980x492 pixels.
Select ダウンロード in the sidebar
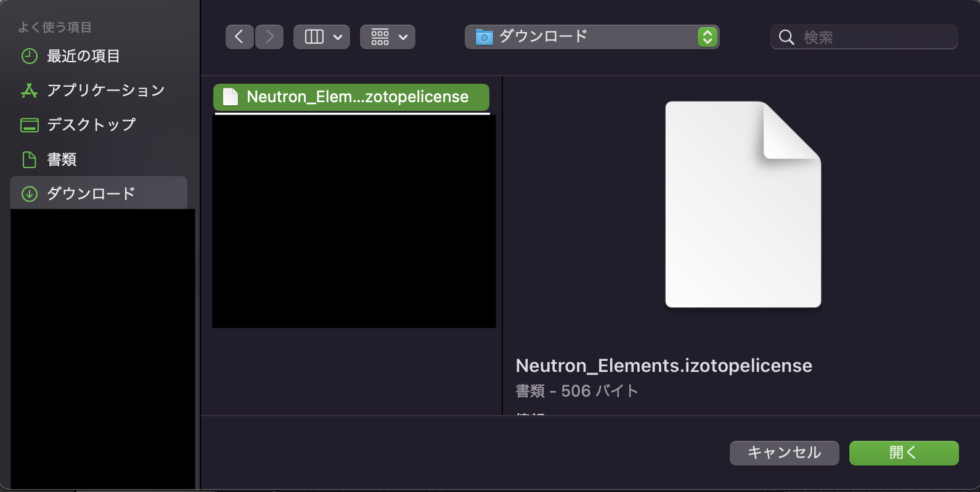coord(99,193)
